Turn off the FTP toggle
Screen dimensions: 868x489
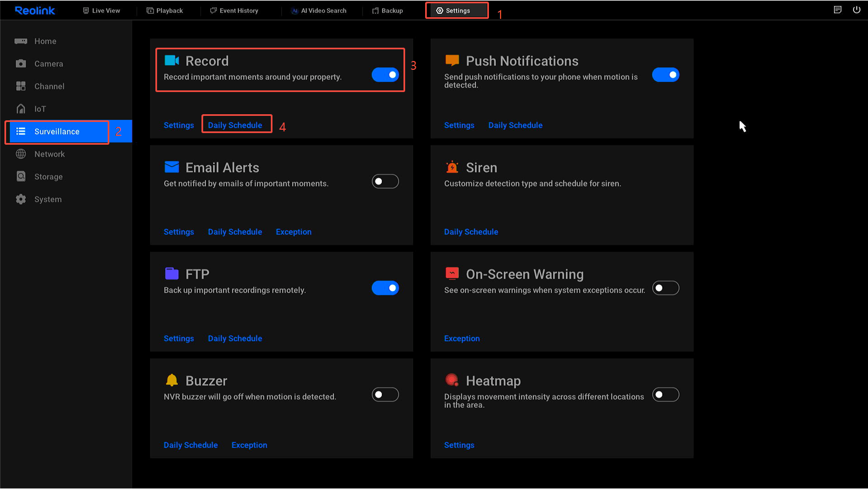(x=385, y=288)
